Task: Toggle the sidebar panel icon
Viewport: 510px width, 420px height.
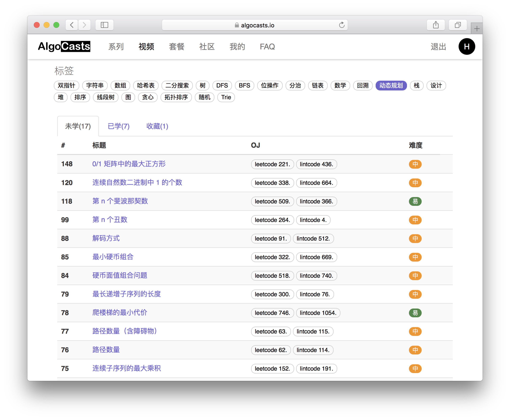Action: (x=104, y=25)
